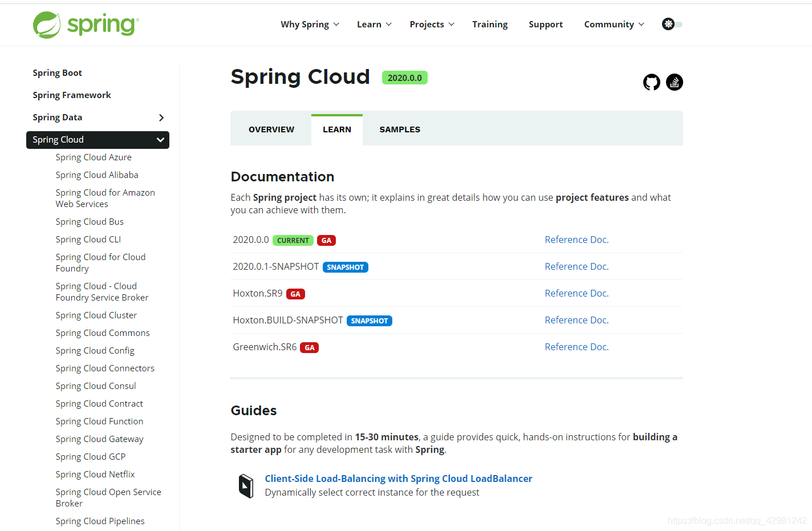812x531 pixels.
Task: Select Spring Cloud Gateway in the sidebar
Action: [x=99, y=439]
